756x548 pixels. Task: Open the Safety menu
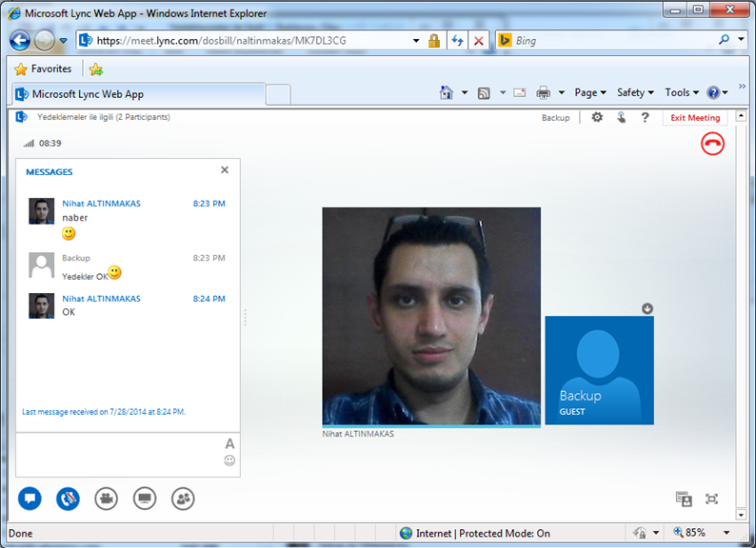[x=635, y=92]
